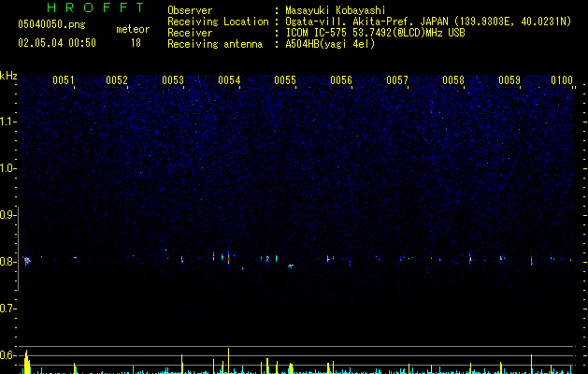The height and width of the screenshot is (374, 588).
Task: Click the 0053 time marker
Action: pos(173,79)
